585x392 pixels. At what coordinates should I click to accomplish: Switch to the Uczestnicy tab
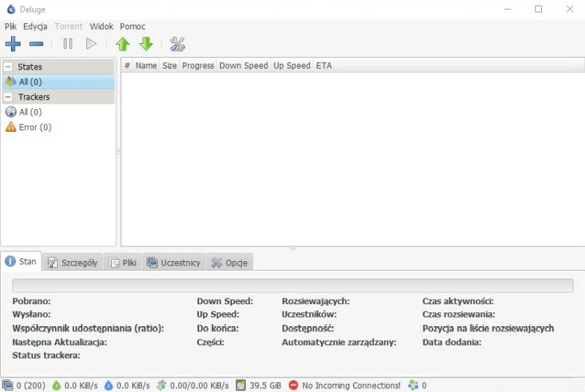point(173,263)
